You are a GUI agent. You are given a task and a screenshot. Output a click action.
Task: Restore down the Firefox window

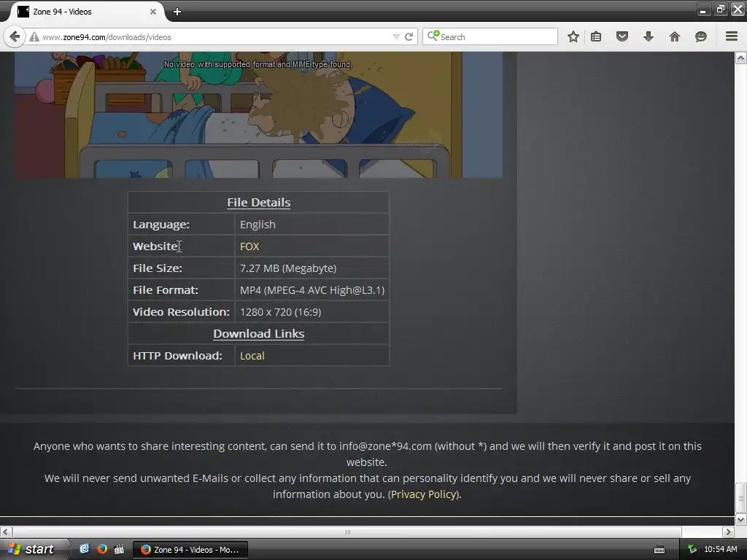pos(720,9)
